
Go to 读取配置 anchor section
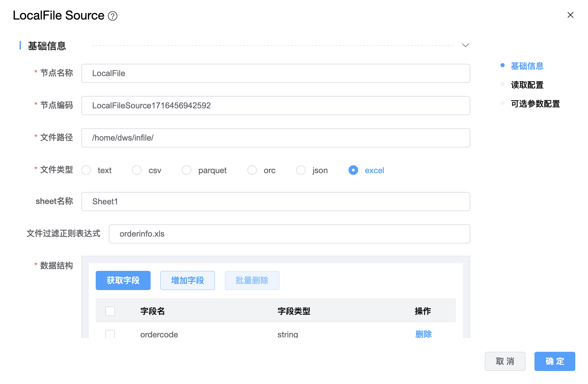527,85
